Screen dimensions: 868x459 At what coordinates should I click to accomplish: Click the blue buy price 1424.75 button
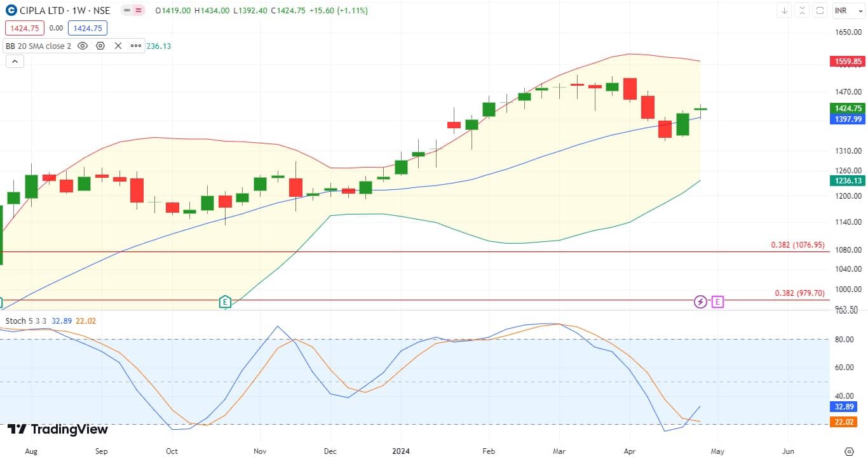point(88,28)
